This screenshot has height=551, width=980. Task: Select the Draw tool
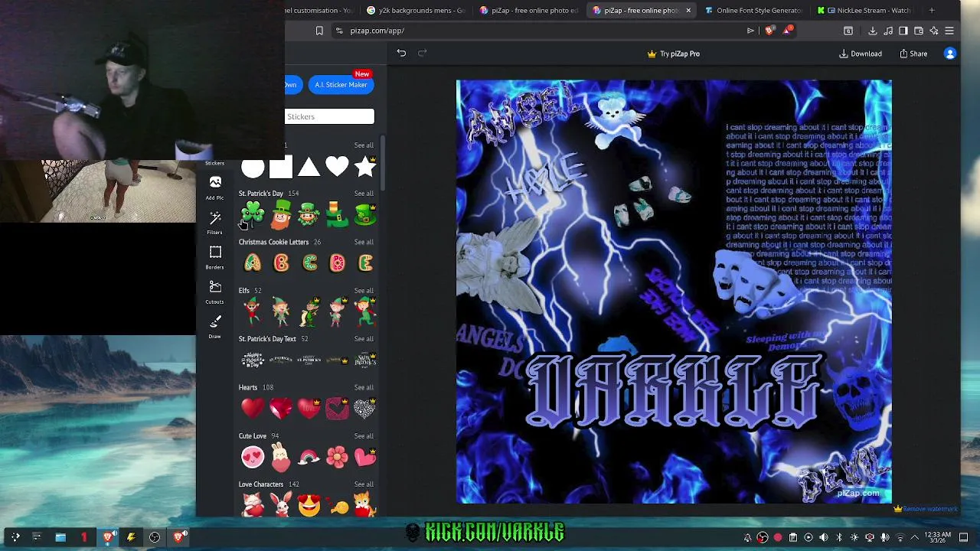click(x=214, y=325)
